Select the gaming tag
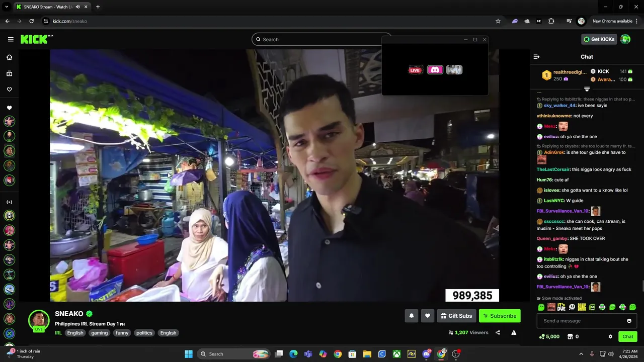644x362 pixels. [x=100, y=333]
